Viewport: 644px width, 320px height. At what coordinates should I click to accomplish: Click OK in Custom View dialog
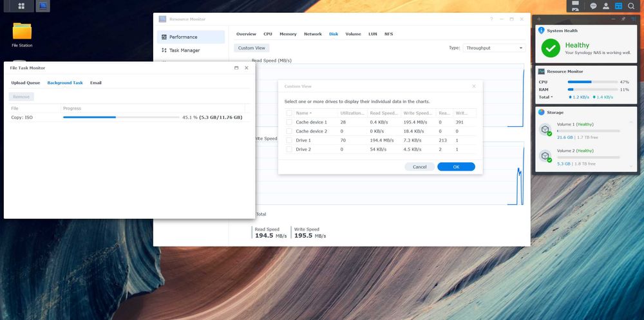pos(456,167)
